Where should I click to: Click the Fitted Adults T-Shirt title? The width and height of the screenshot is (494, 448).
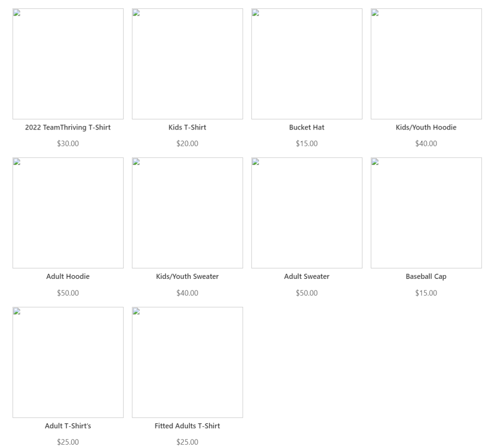point(187,426)
